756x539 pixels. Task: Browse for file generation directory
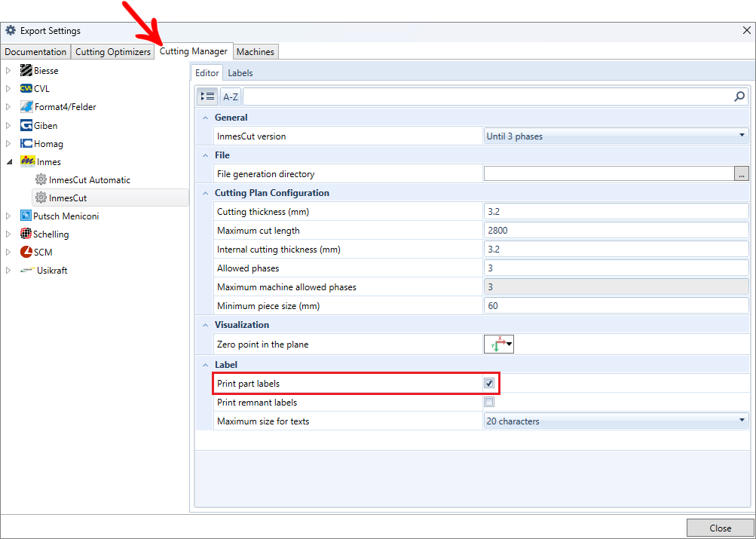tap(742, 173)
